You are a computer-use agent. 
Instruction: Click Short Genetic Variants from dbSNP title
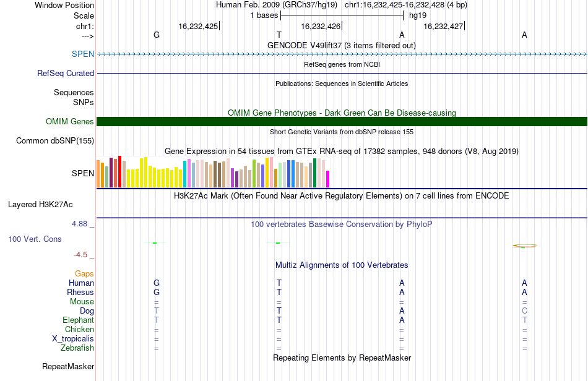pyautogui.click(x=342, y=132)
